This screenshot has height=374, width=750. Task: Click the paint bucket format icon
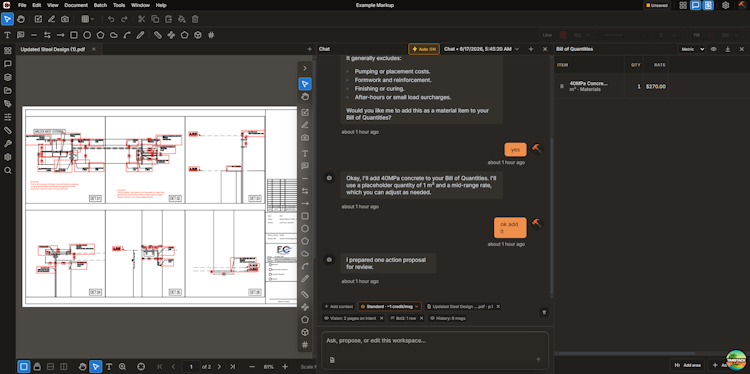pos(182,19)
